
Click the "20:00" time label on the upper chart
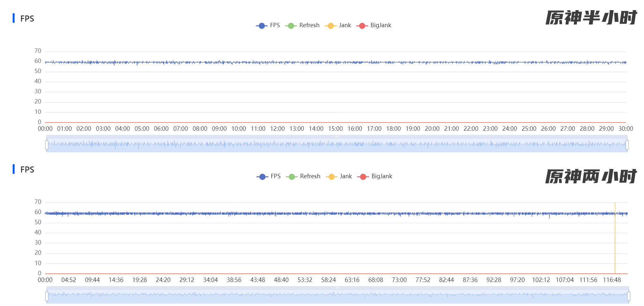432,129
